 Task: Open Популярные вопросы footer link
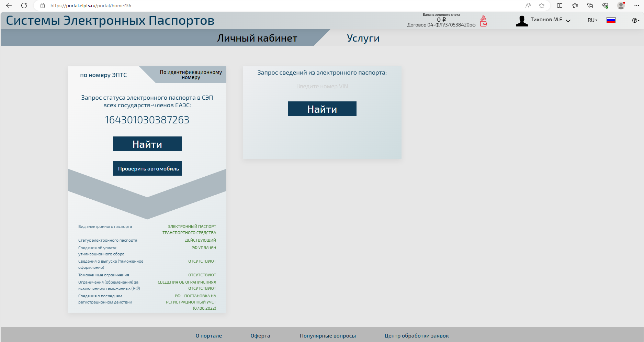328,336
